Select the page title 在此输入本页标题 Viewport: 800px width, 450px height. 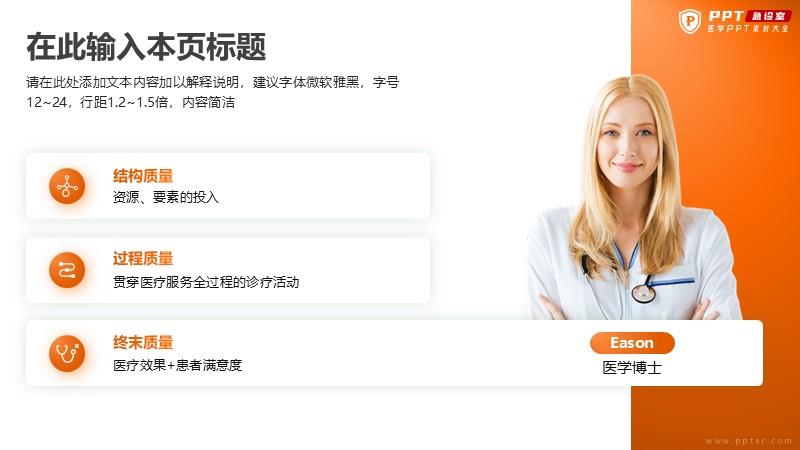[x=146, y=47]
